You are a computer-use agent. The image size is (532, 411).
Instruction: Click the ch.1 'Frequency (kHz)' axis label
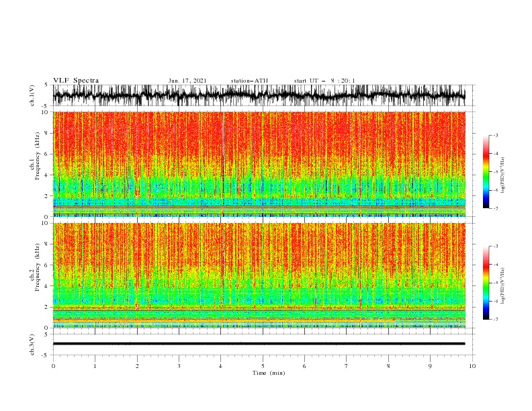pos(38,156)
